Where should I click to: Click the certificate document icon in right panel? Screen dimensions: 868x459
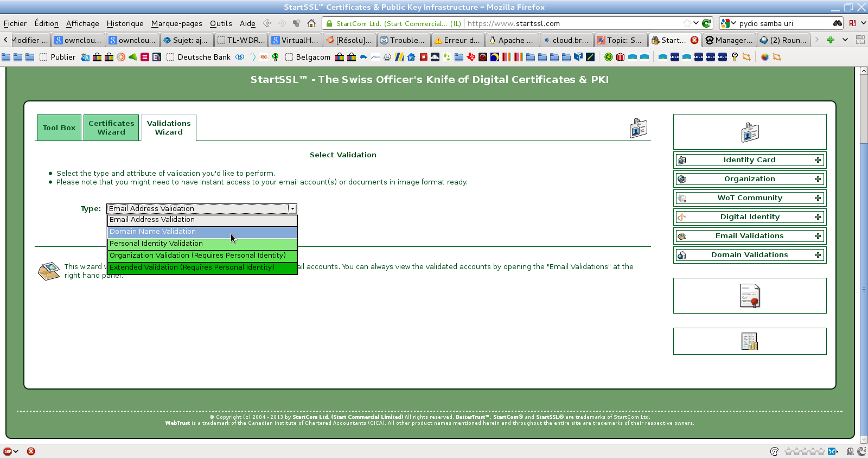tap(750, 296)
